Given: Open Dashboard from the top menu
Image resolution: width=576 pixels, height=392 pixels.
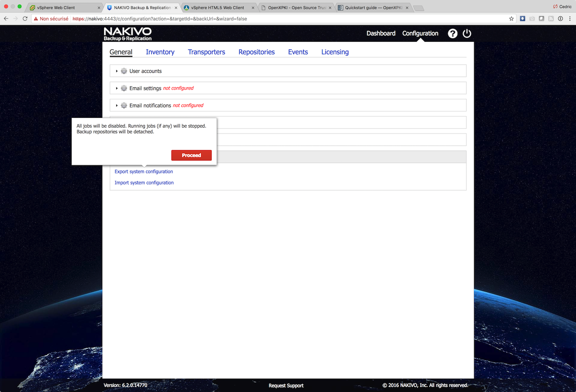Looking at the screenshot, I should [x=381, y=33].
